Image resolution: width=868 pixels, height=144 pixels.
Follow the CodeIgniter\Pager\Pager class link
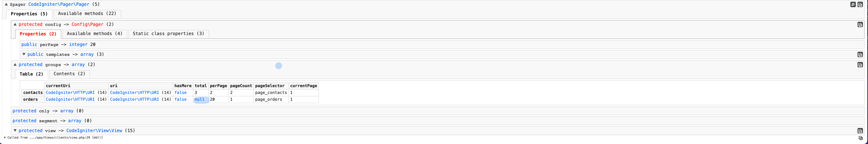(x=58, y=4)
